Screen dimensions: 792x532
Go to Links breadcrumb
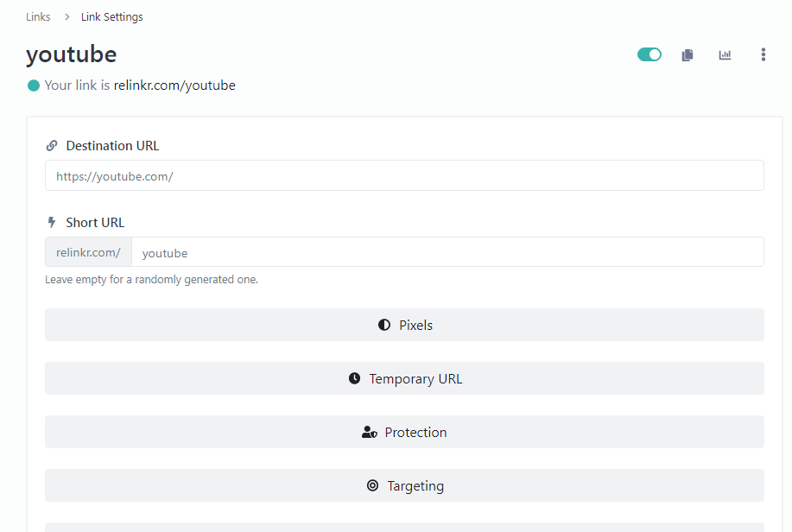38,16
